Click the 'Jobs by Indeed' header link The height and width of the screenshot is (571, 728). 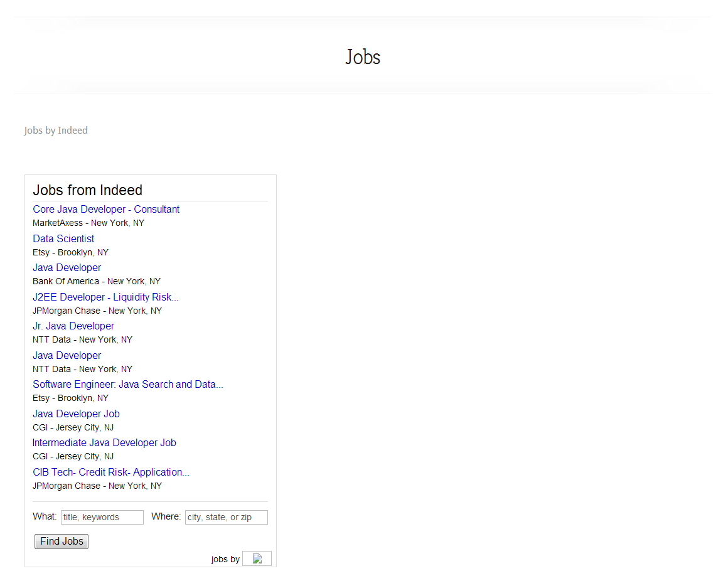[x=56, y=130]
